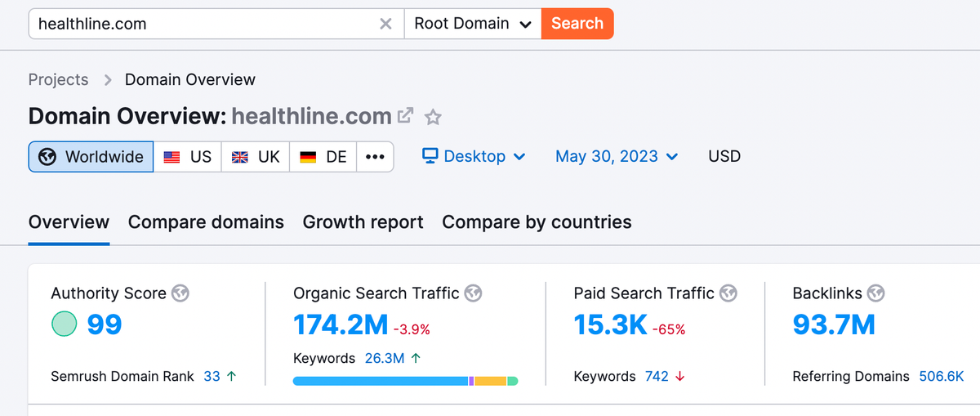Open Semrush Domain Rank value 33
Viewport: 980px width, 416px height.
pos(212,377)
